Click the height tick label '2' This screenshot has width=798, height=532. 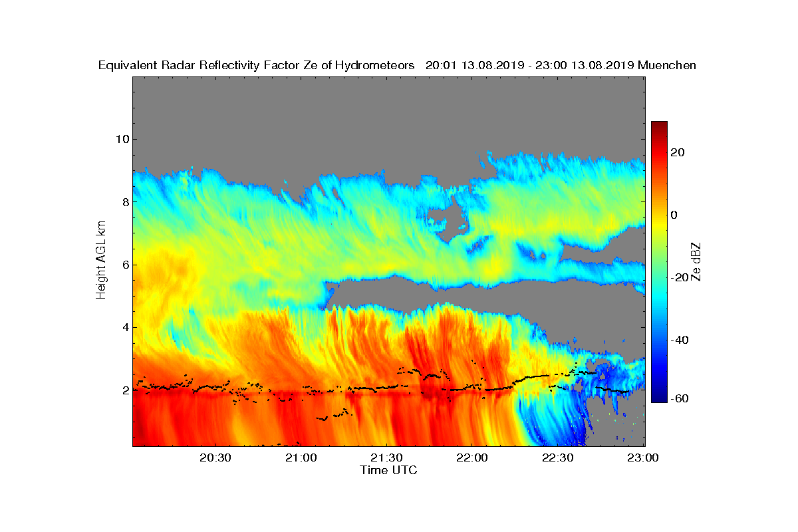(x=124, y=390)
